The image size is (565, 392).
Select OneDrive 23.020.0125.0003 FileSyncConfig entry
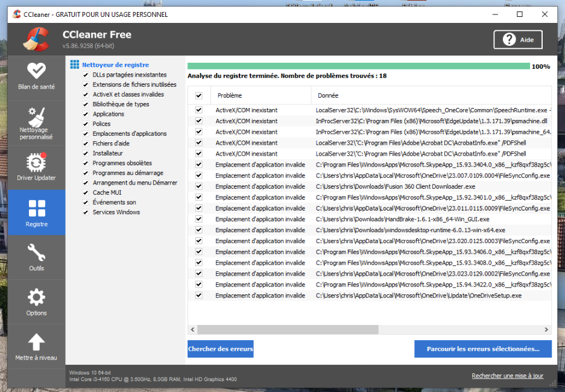point(433,241)
